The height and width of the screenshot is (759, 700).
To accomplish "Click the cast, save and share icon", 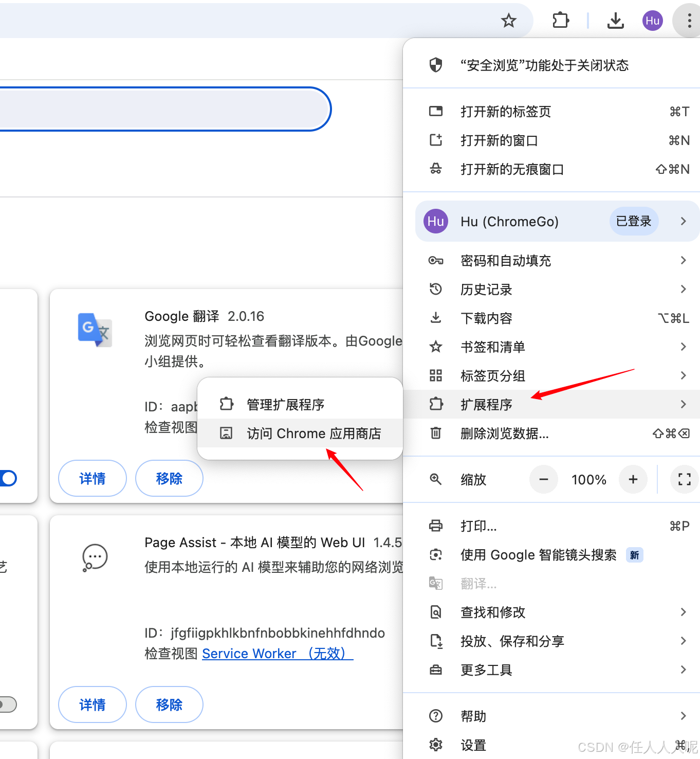I will pyautogui.click(x=436, y=641).
